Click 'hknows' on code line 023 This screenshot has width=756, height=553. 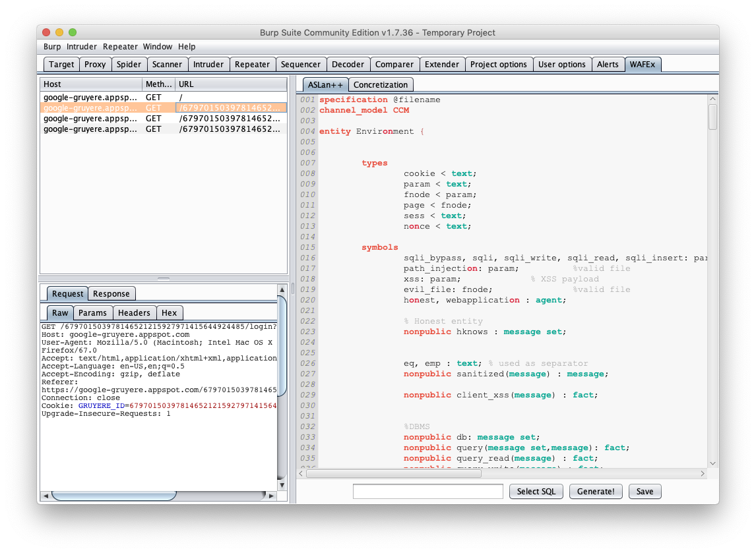point(472,332)
